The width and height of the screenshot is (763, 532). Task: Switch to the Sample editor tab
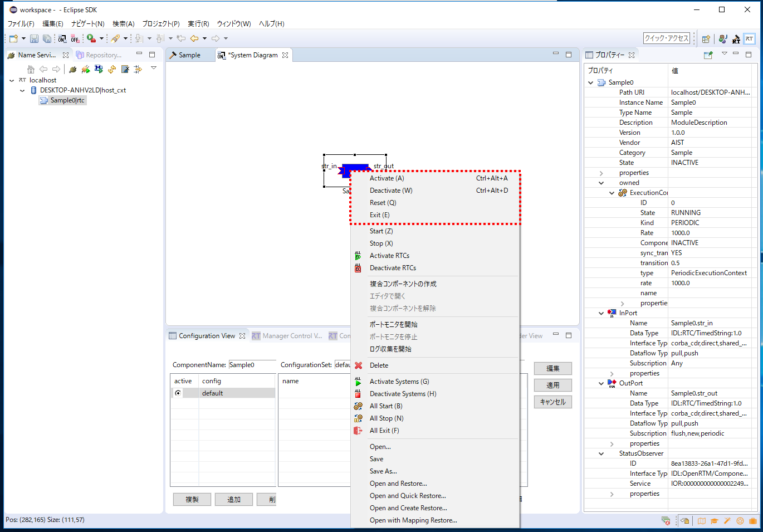pos(190,55)
